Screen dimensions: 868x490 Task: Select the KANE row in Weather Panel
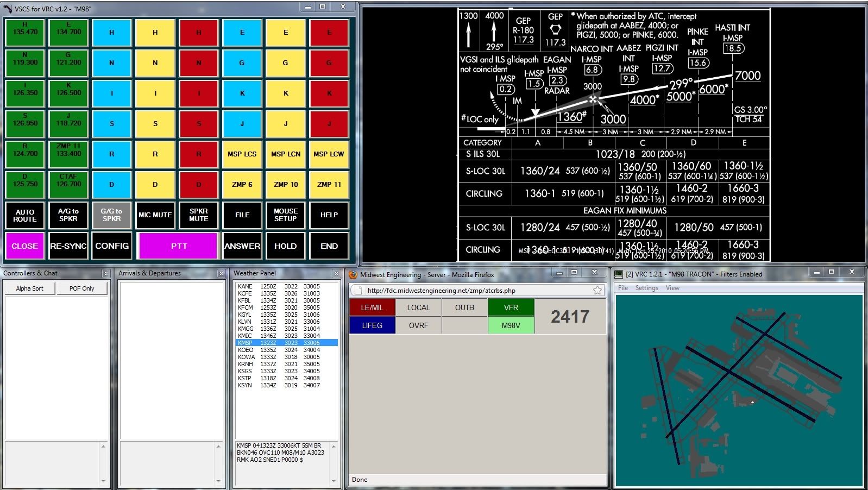[287, 286]
